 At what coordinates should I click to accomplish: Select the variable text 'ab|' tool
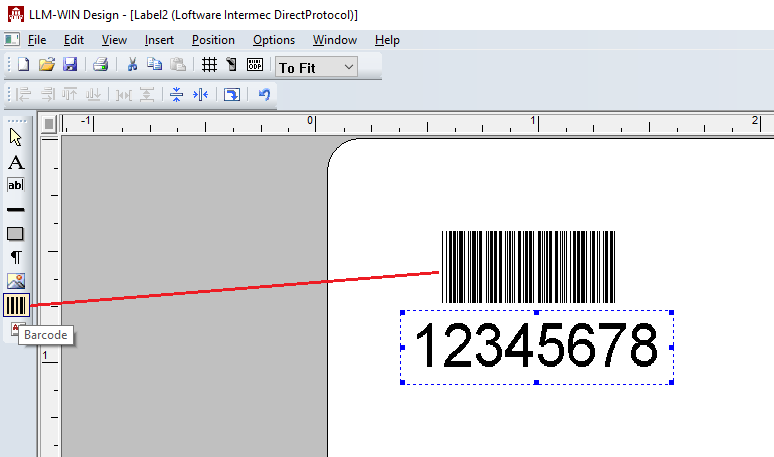[x=15, y=185]
